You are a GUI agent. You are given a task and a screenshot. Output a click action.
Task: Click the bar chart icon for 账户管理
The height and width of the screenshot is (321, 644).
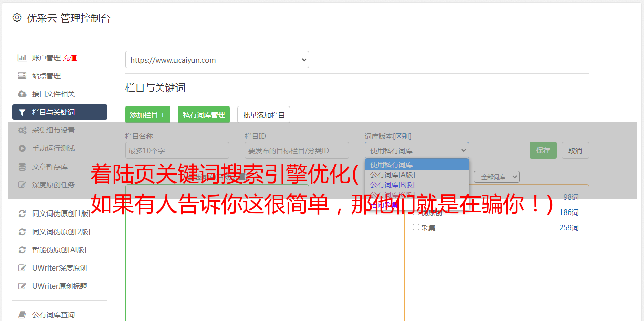22,58
